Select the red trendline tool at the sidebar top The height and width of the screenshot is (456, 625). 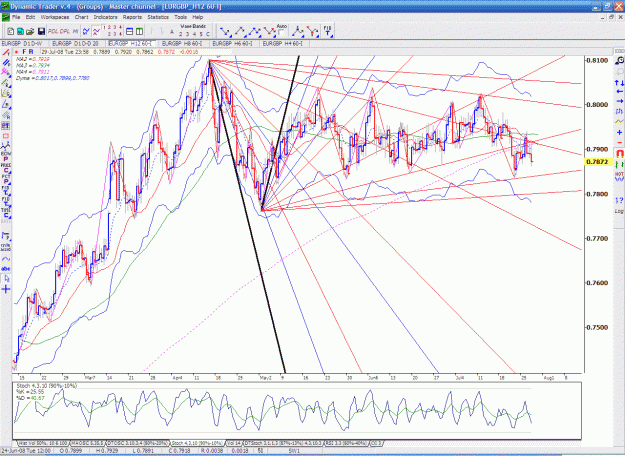[6, 53]
